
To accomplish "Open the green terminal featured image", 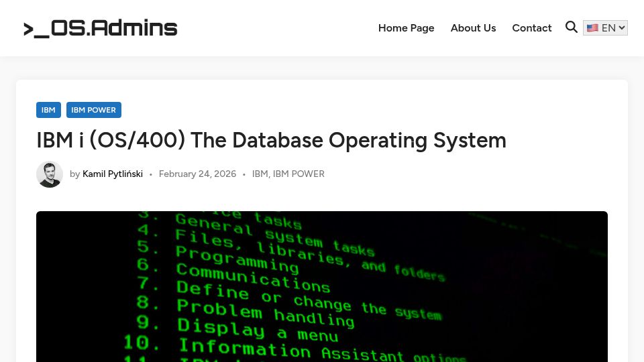I will click(x=322, y=286).
